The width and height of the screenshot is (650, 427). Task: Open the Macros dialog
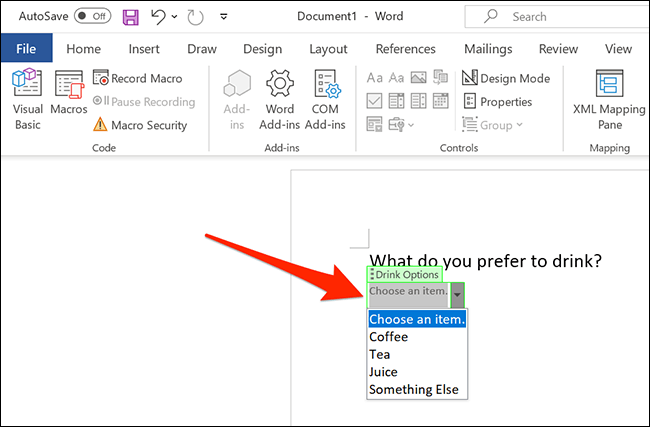(69, 100)
